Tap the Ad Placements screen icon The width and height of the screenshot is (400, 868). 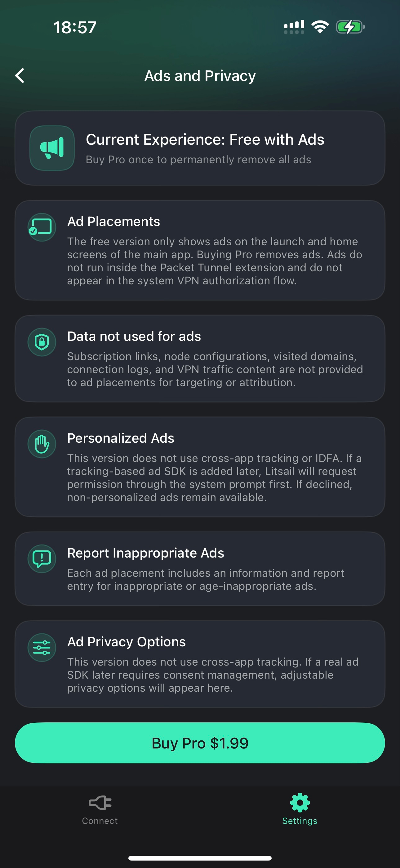42,227
